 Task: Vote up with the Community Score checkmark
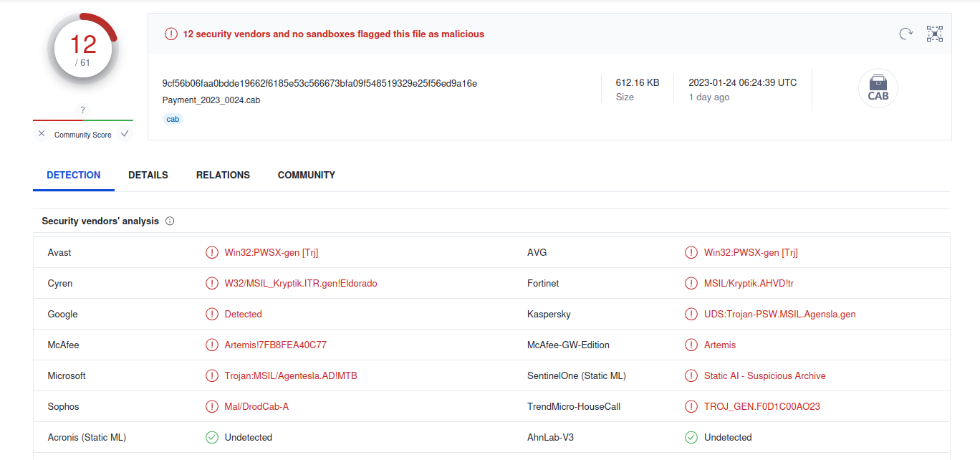[125, 134]
